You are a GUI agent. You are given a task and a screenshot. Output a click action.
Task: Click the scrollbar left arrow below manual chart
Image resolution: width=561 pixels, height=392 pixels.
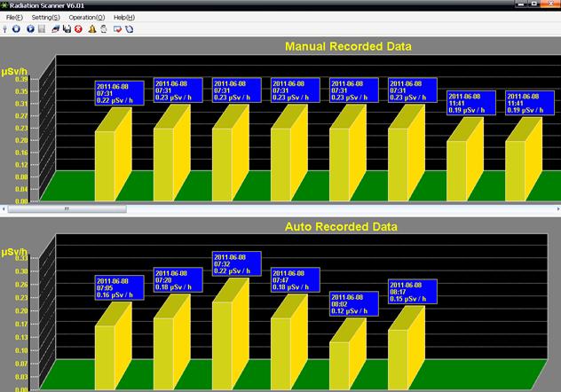pos(4,208)
